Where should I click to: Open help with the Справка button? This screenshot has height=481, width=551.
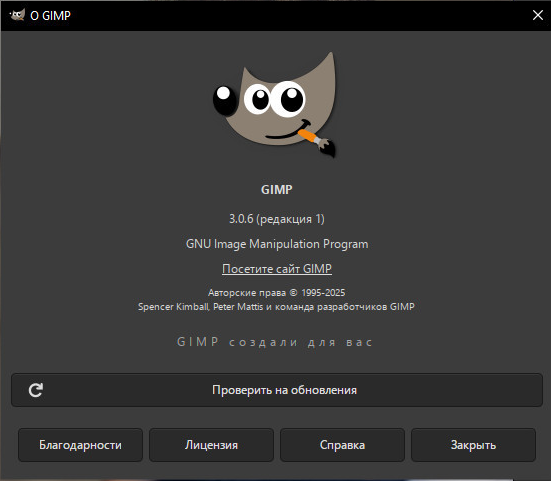pos(342,445)
